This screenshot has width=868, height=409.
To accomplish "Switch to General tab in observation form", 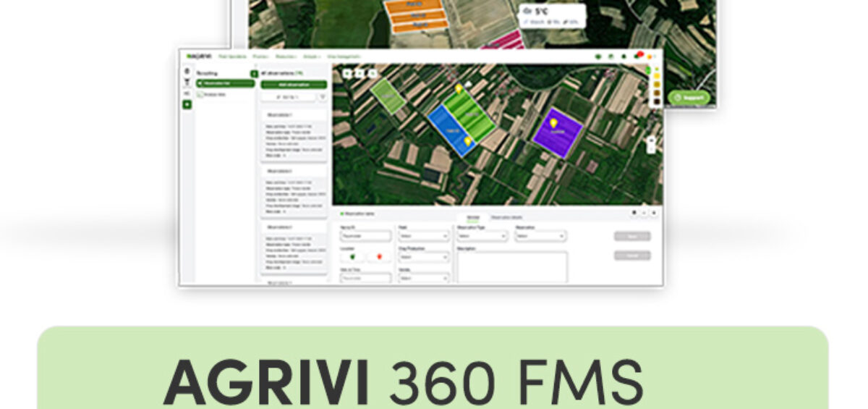I will tap(474, 216).
